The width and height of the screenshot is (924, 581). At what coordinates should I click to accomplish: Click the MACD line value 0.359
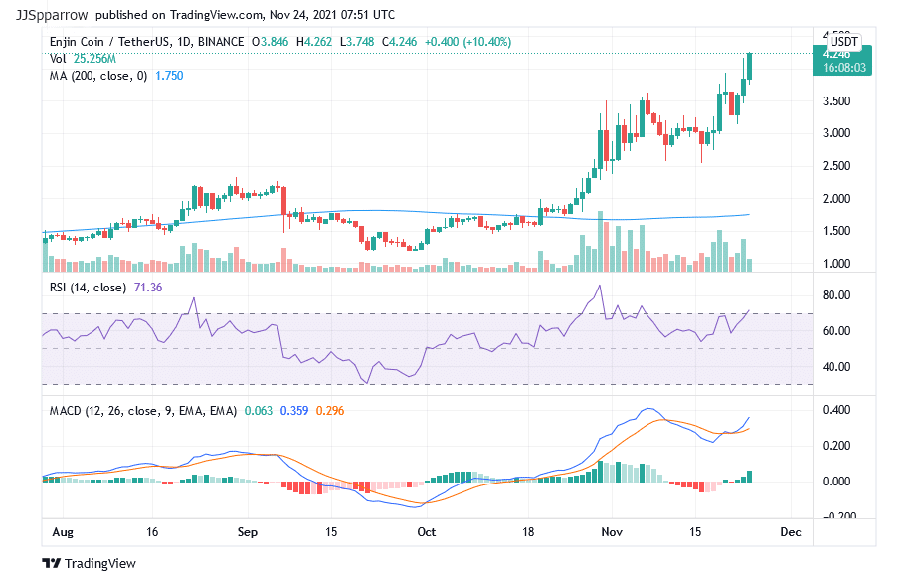294,411
